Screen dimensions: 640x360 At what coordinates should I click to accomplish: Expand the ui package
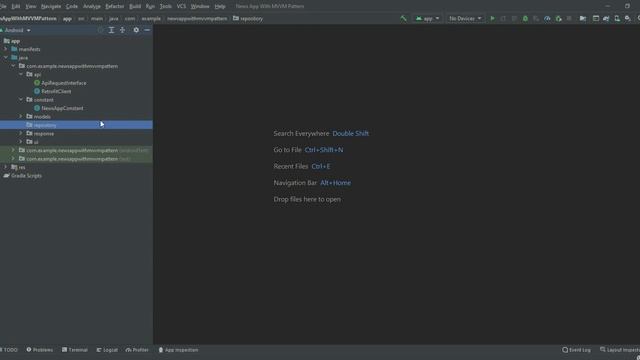pyautogui.click(x=21, y=142)
